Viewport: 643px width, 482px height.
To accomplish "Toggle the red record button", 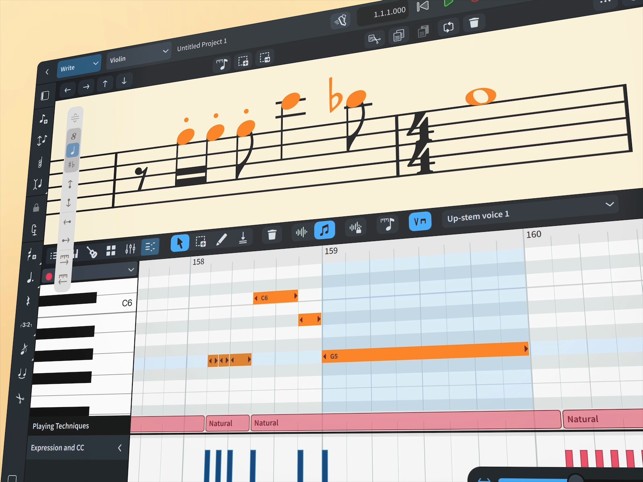I will point(49,277).
